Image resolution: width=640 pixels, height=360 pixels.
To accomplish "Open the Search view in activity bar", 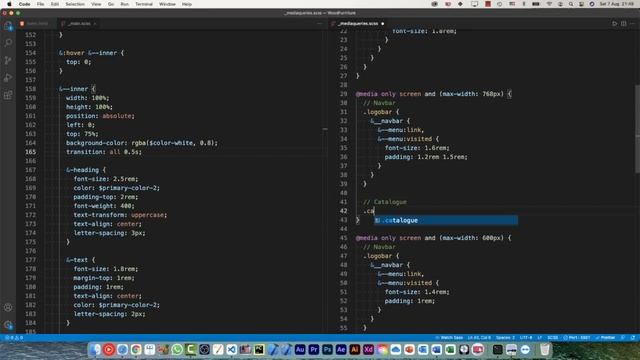I will [x=8, y=43].
